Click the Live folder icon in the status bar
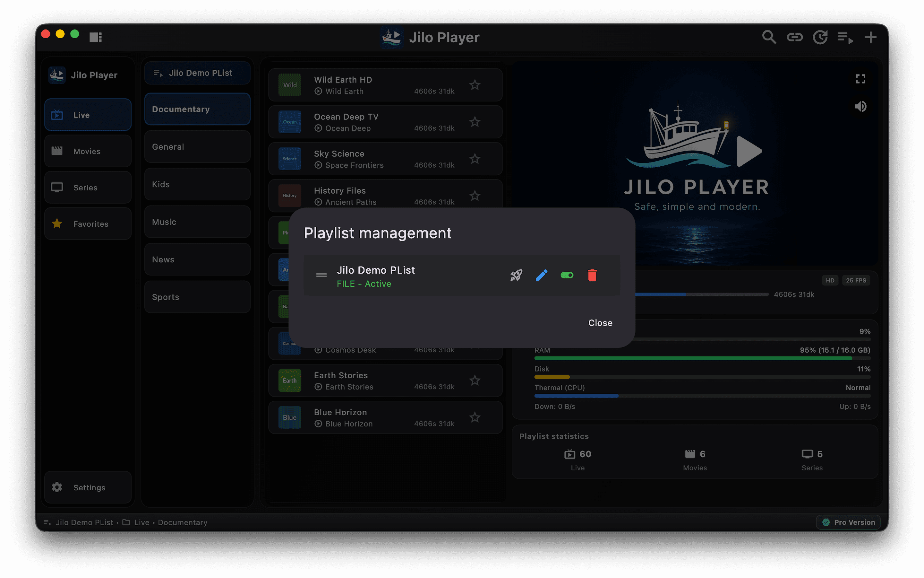924x578 pixels. click(126, 522)
